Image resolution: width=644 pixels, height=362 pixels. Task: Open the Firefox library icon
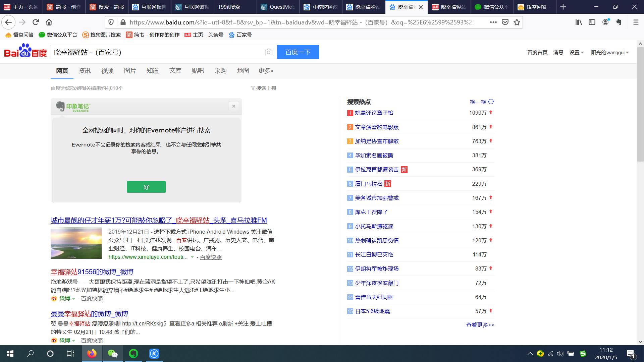click(579, 22)
